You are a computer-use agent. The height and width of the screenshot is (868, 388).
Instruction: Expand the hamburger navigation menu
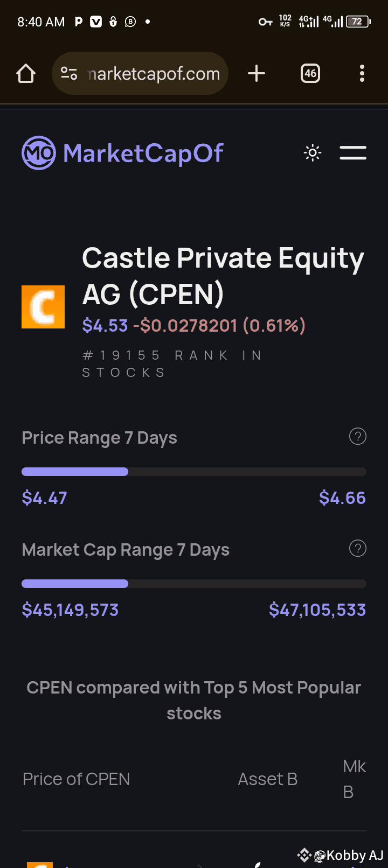click(x=353, y=153)
